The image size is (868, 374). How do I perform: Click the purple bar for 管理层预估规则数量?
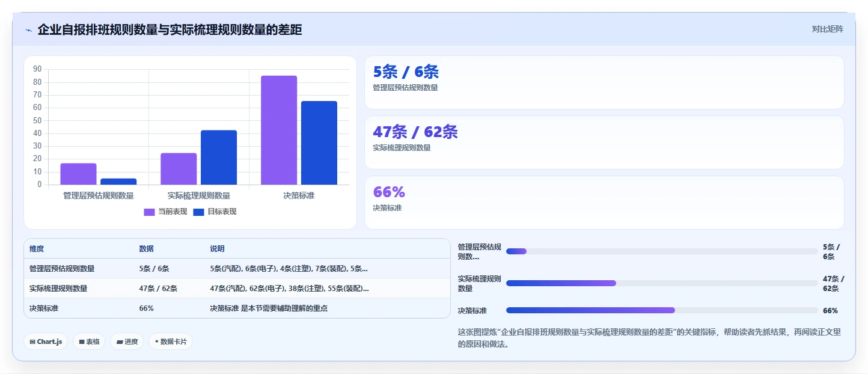click(x=78, y=174)
